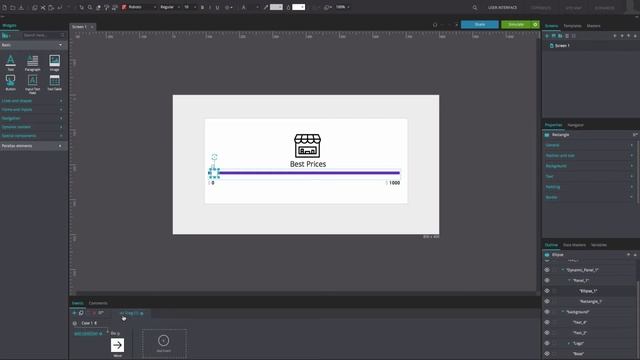The height and width of the screenshot is (360, 640).
Task: Select USER INTERFACE mode at top
Action: coord(502,8)
